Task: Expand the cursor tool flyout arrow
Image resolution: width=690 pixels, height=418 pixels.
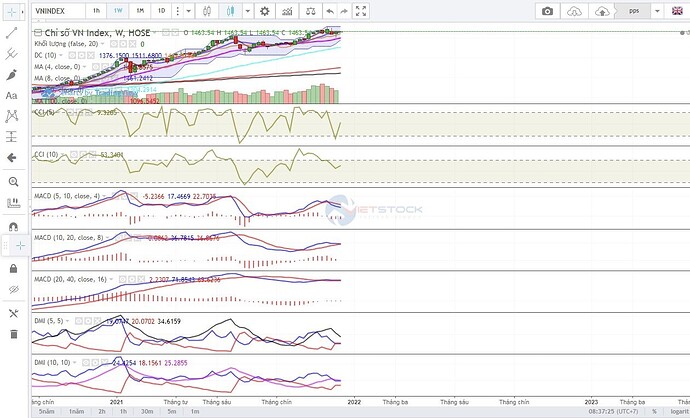Action: 22,12
